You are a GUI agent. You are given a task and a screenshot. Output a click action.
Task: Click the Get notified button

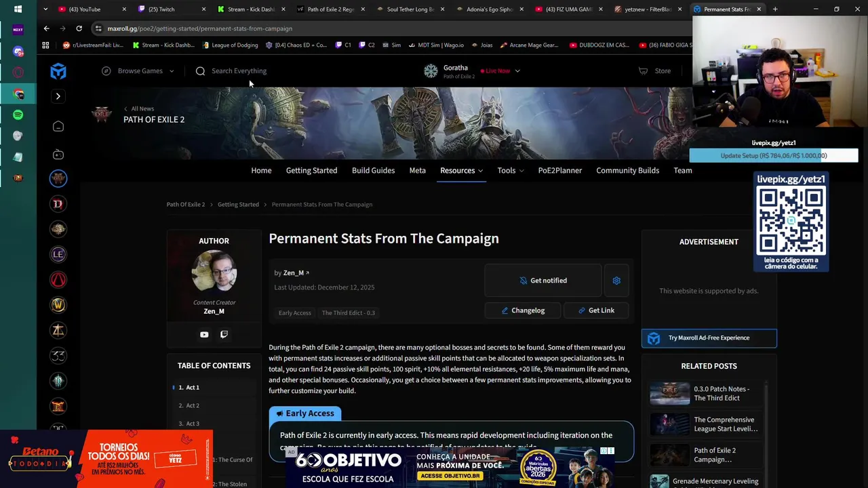tap(542, 280)
